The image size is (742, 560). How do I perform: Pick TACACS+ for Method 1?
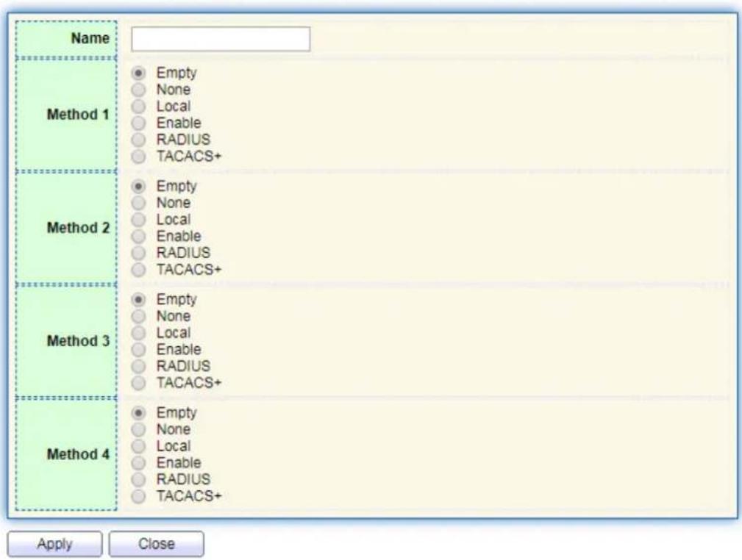tap(138, 156)
